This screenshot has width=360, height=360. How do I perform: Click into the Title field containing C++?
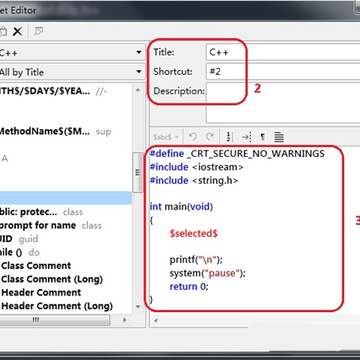click(283, 52)
